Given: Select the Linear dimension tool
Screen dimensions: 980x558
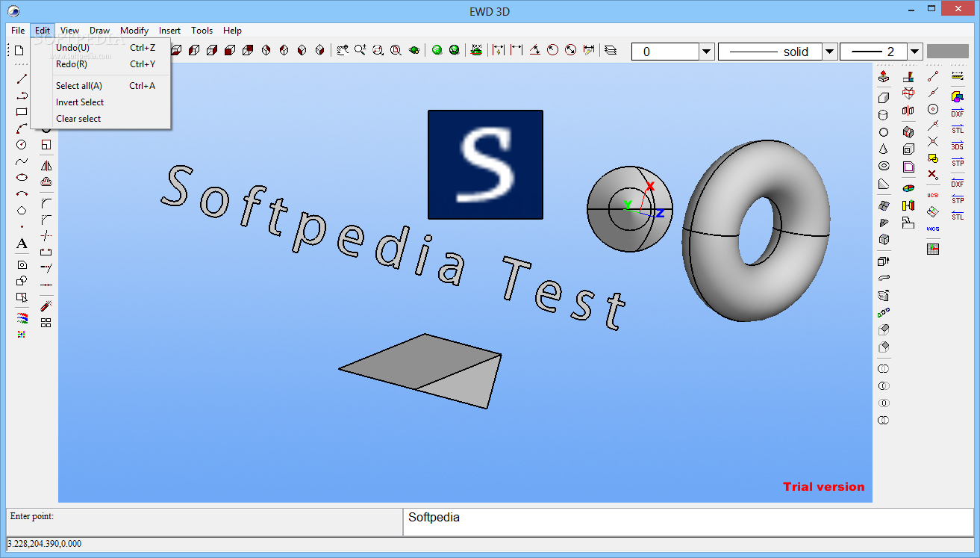Looking at the screenshot, I should pos(516,51).
